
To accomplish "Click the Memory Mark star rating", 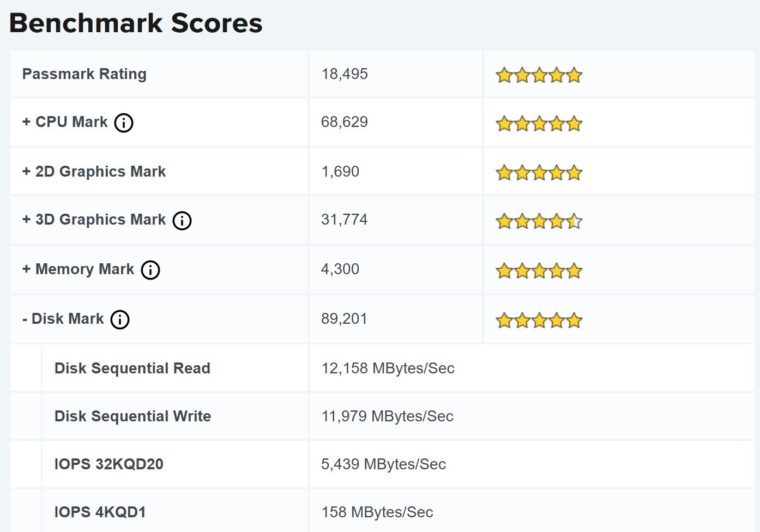I will tap(539, 270).
